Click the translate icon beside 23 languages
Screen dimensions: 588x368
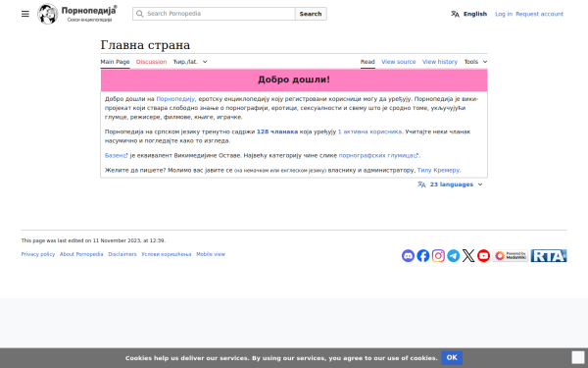[x=421, y=184]
